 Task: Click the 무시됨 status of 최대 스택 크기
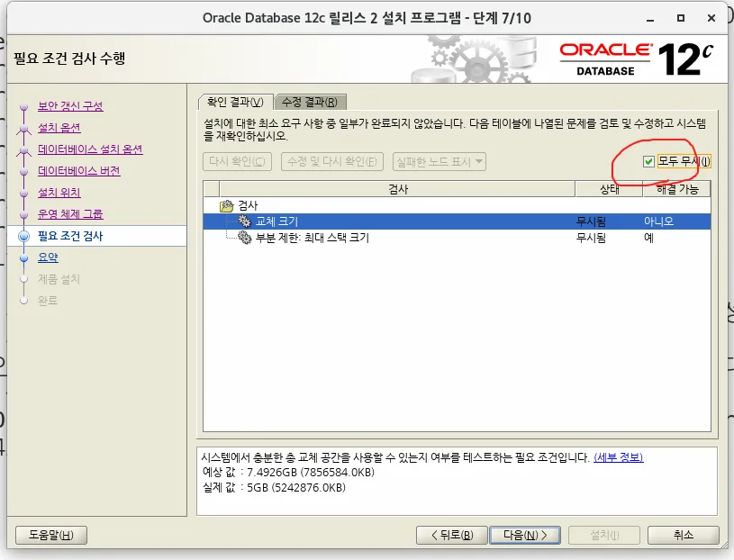(x=591, y=238)
